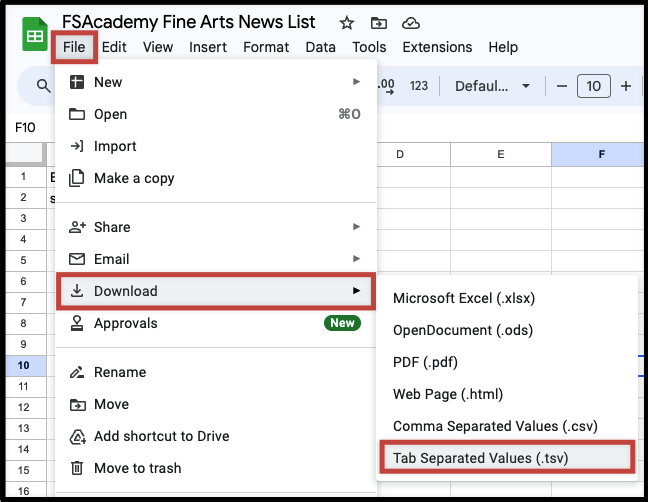Download as Tab Separated Values (.tsv)
Viewport: 648px width, 502px height.
[x=507, y=458]
